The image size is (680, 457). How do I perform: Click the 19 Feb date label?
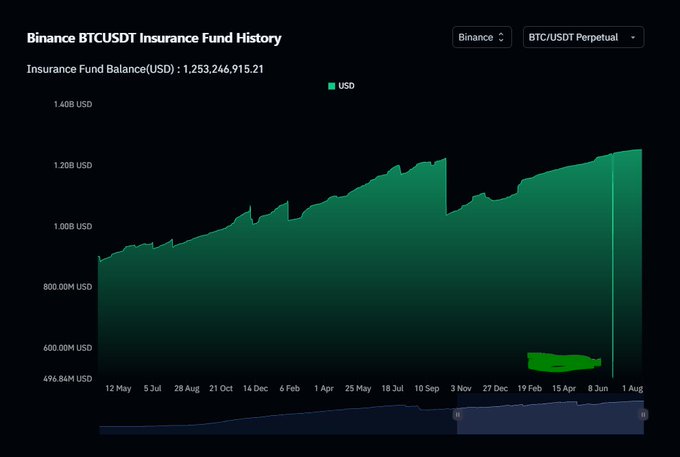(x=529, y=388)
